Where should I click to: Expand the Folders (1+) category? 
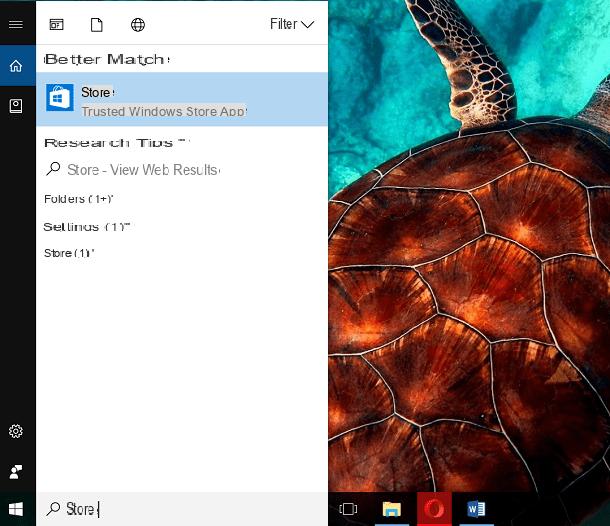(x=78, y=199)
